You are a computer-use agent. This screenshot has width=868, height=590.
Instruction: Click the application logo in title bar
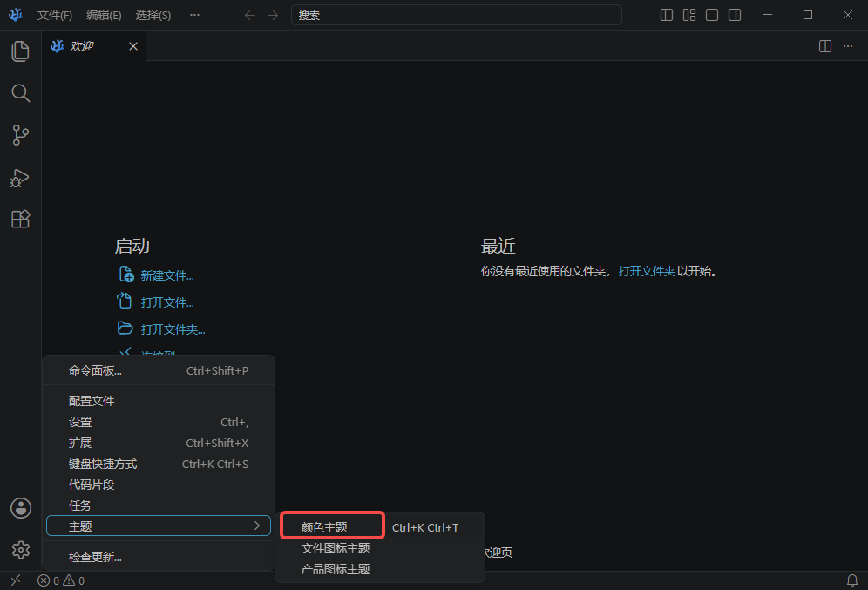click(x=16, y=15)
